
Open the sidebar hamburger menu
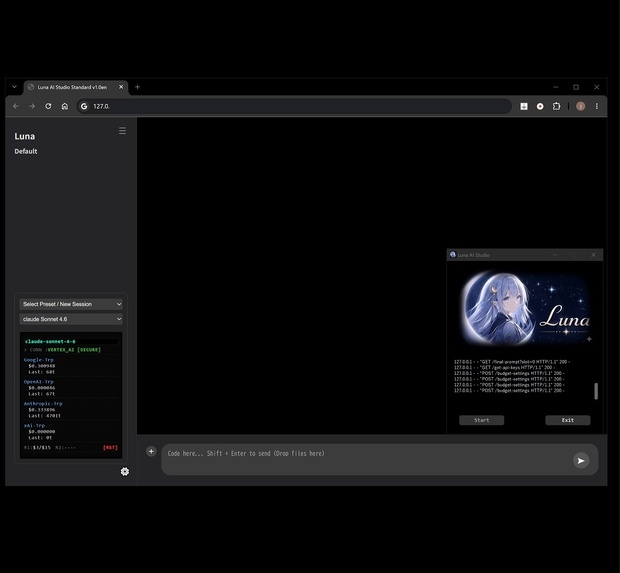coord(123,130)
